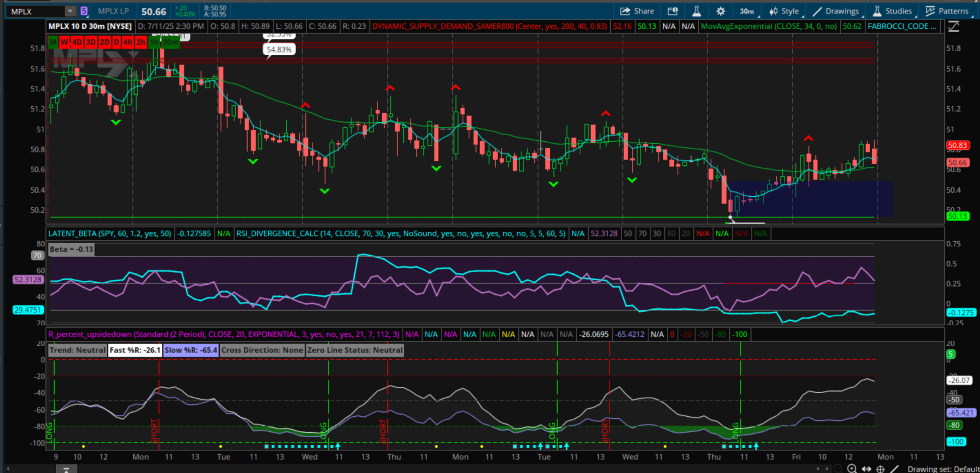Click the zoom out magnifier icon
This screenshot has width=980, height=473.
pyautogui.click(x=838, y=468)
